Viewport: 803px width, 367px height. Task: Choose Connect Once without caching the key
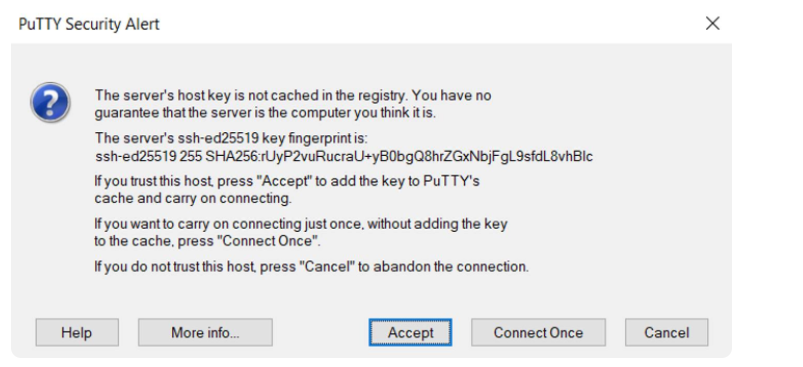[x=538, y=333]
